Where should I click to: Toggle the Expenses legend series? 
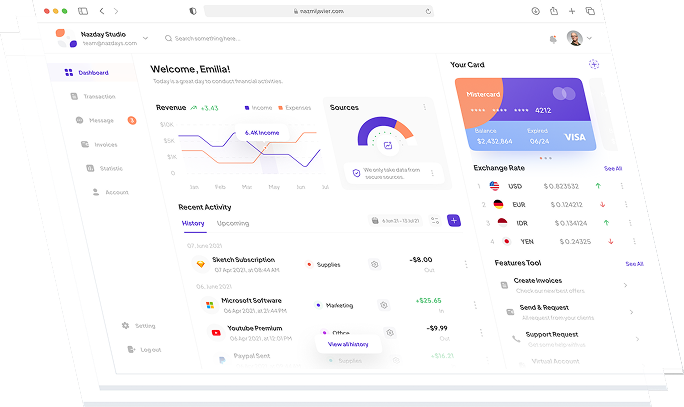tap(294, 108)
